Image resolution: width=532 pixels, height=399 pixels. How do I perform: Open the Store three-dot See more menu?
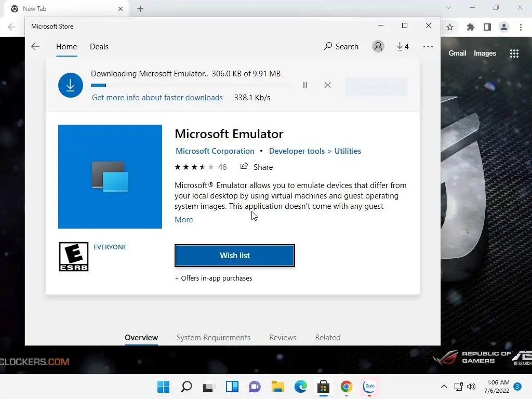coord(428,47)
